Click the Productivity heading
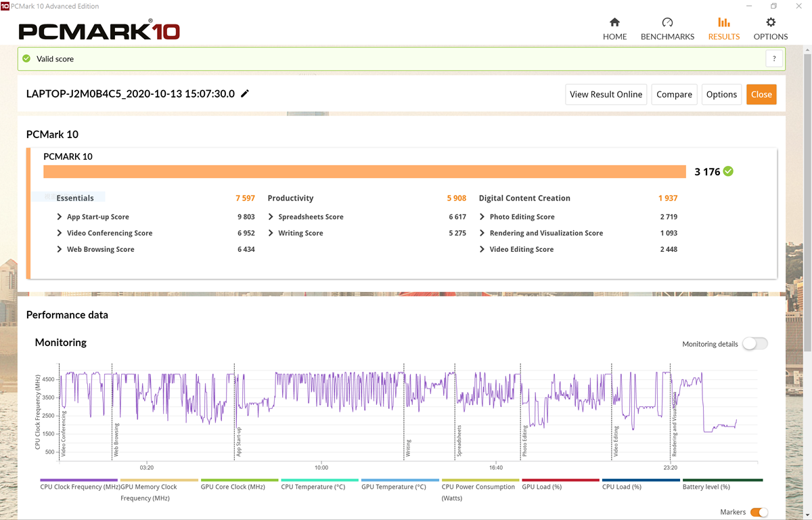Viewport: 812px width, 520px height. point(291,198)
